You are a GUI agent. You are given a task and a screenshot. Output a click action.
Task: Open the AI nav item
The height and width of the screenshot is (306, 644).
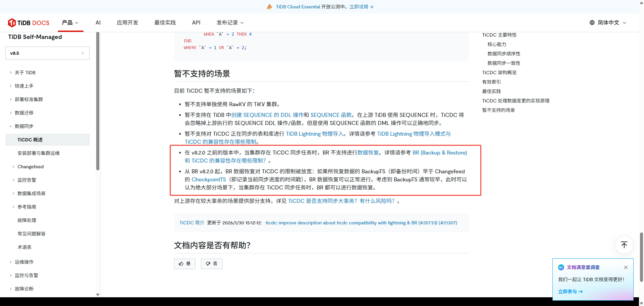tap(98, 23)
